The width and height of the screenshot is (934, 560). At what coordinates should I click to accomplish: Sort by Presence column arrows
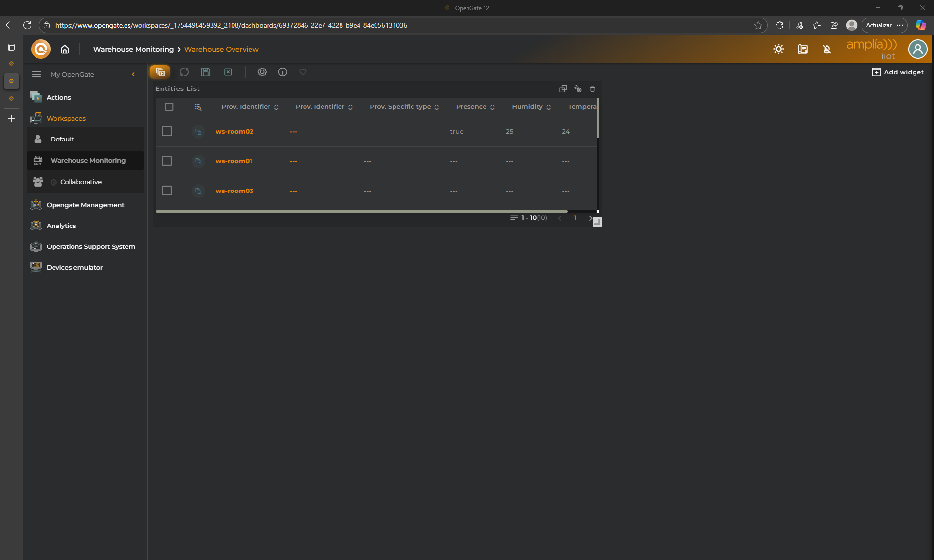pyautogui.click(x=492, y=107)
